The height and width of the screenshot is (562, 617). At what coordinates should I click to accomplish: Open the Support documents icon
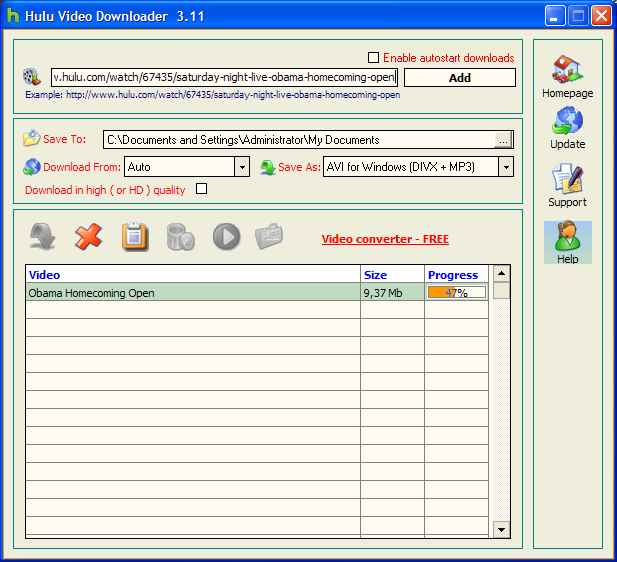[x=567, y=179]
